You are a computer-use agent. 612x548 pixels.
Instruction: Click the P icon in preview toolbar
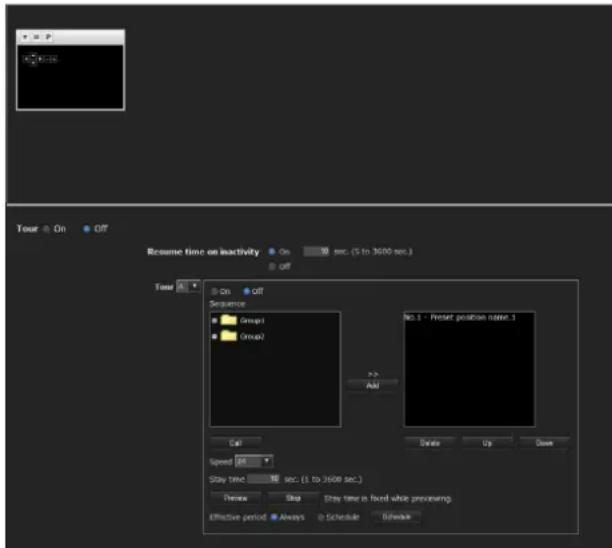click(48, 37)
